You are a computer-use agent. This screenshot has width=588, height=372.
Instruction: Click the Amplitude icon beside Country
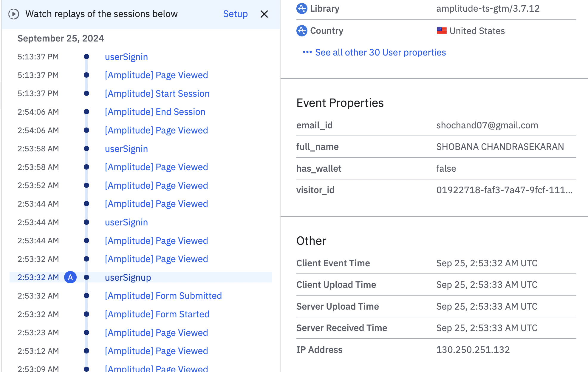click(302, 31)
